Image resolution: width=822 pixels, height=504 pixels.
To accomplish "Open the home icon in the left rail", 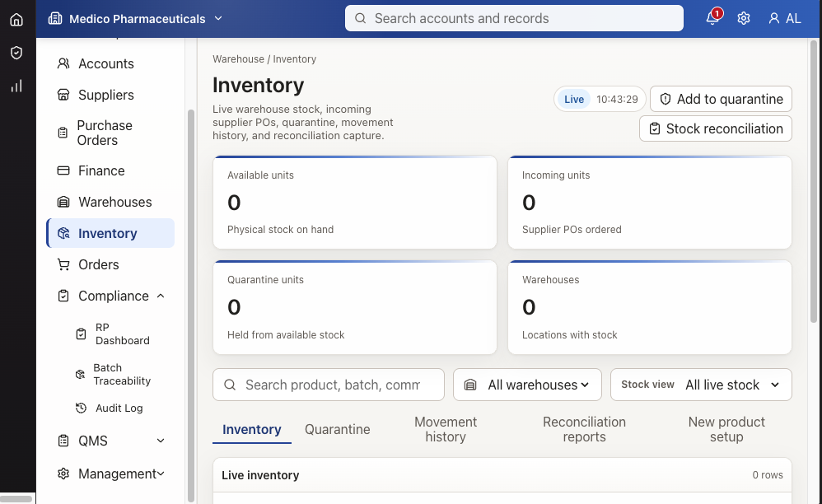I will coord(16,20).
